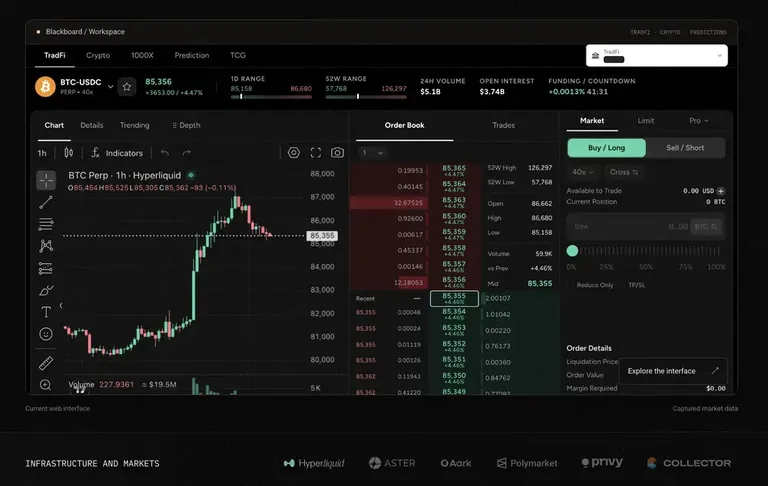
Task: Expand the Pro order types dropdown
Action: (x=699, y=121)
